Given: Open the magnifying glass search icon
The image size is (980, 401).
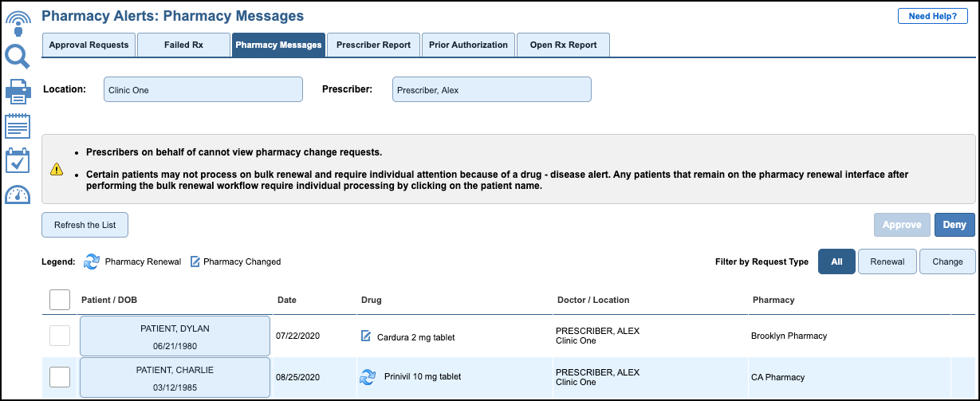Looking at the screenshot, I should (18, 57).
